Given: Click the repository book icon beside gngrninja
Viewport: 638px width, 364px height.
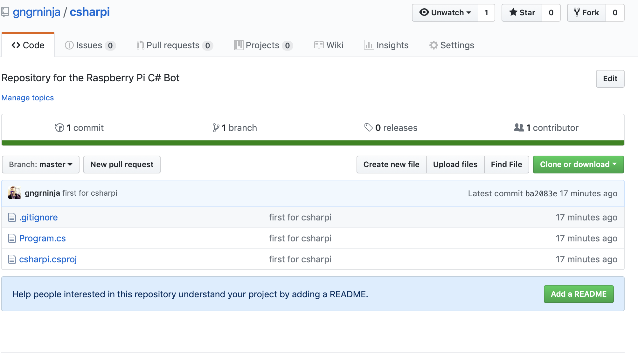Looking at the screenshot, I should (5, 12).
